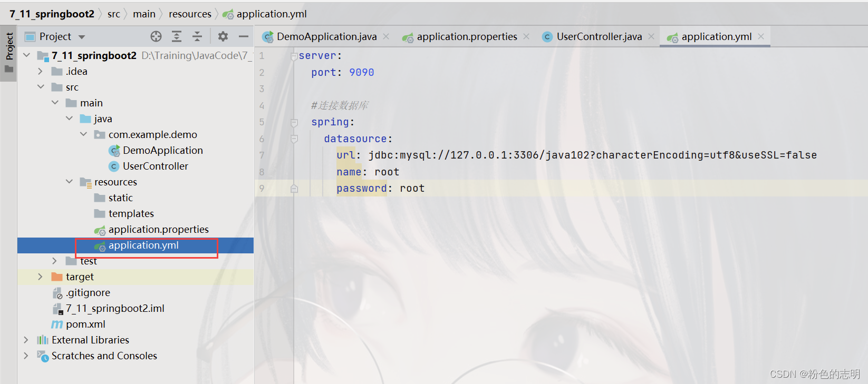Screen dimensions: 868x384
Task: Select the .gitignore file
Action: coord(88,292)
